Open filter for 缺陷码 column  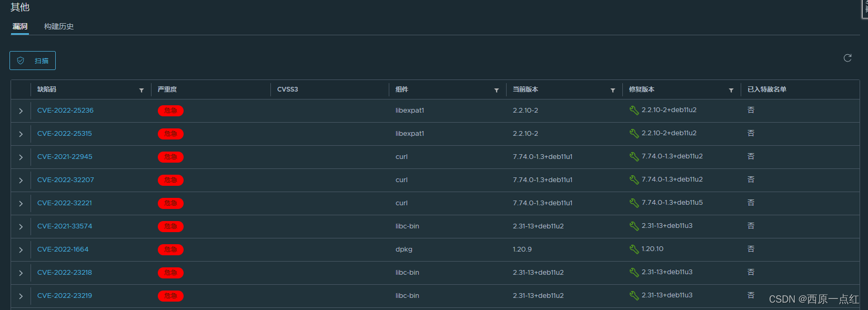[142, 91]
